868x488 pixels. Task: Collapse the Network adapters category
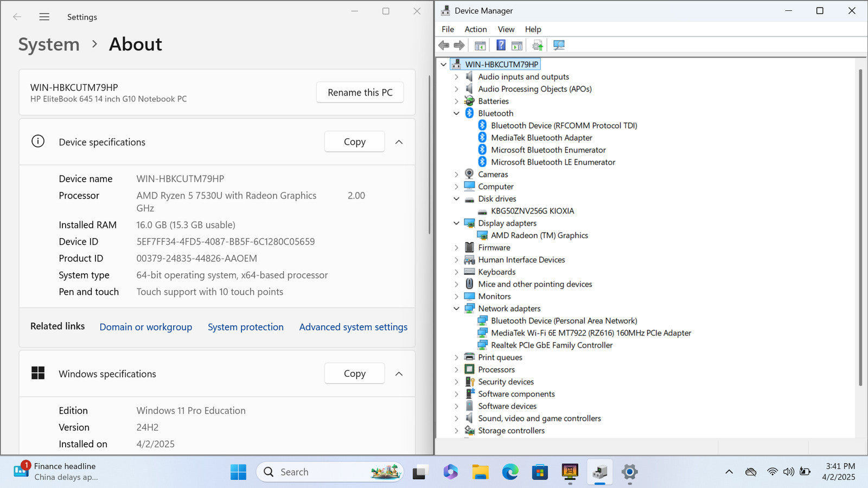click(456, 309)
